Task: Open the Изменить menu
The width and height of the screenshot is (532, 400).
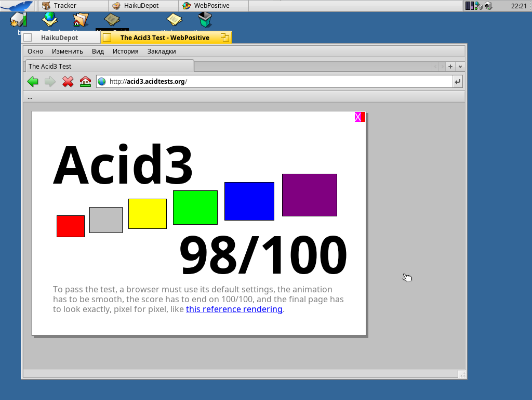Action: point(68,51)
